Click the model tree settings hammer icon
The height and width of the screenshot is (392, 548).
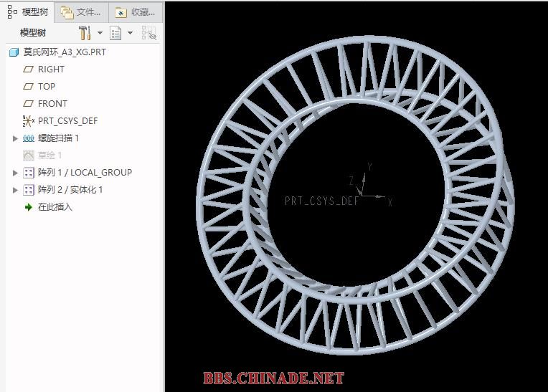[x=85, y=33]
